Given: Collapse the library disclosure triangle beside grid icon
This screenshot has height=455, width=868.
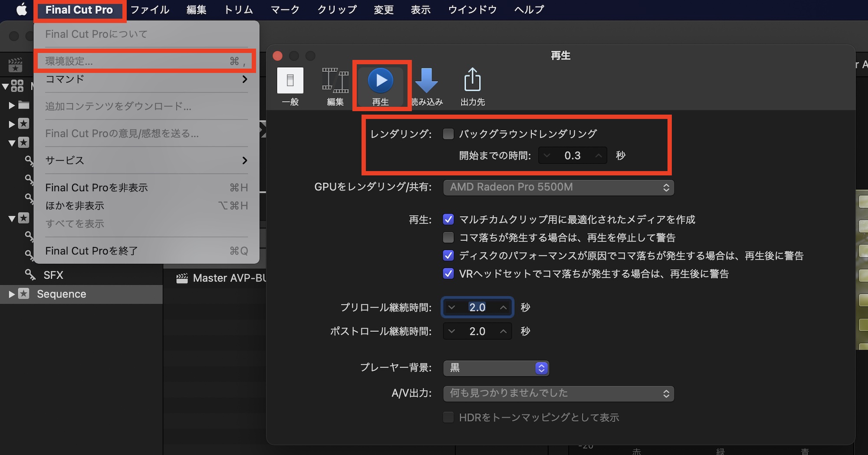Looking at the screenshot, I should (x=5, y=86).
